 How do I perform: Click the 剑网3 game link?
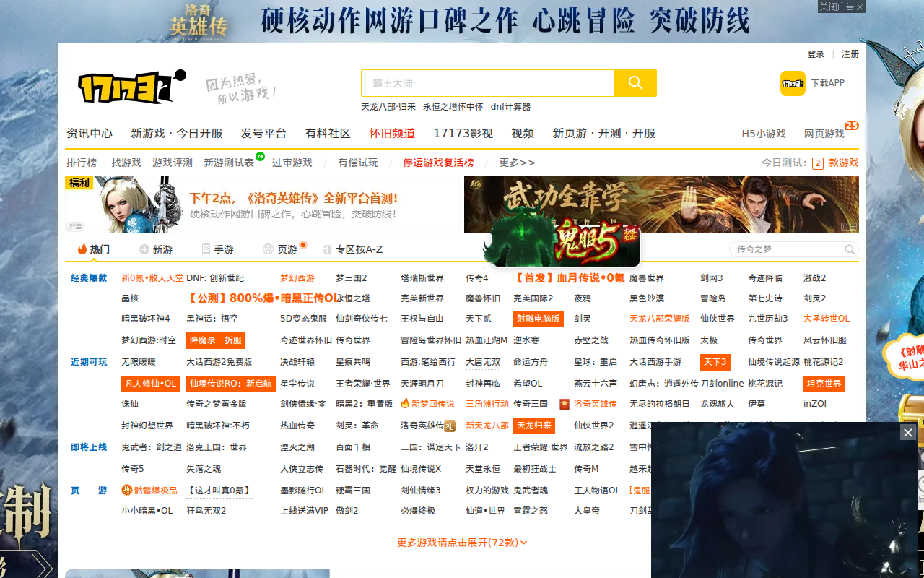tap(711, 278)
